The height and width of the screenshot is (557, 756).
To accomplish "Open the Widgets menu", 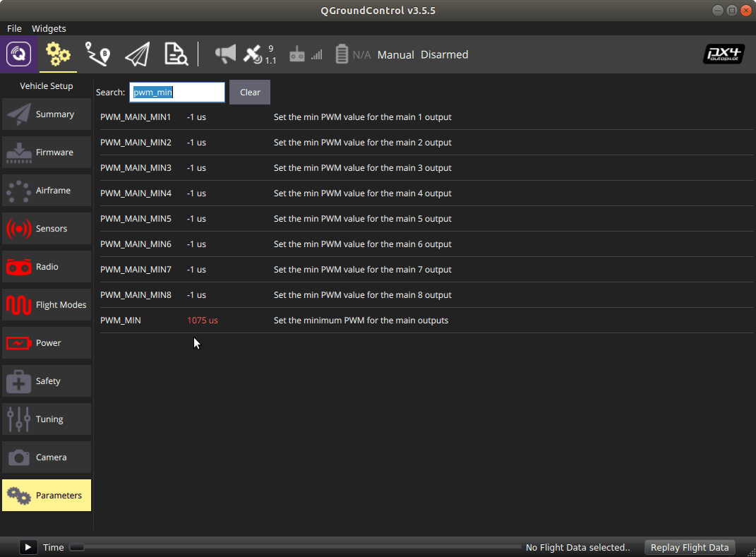I will coord(49,28).
